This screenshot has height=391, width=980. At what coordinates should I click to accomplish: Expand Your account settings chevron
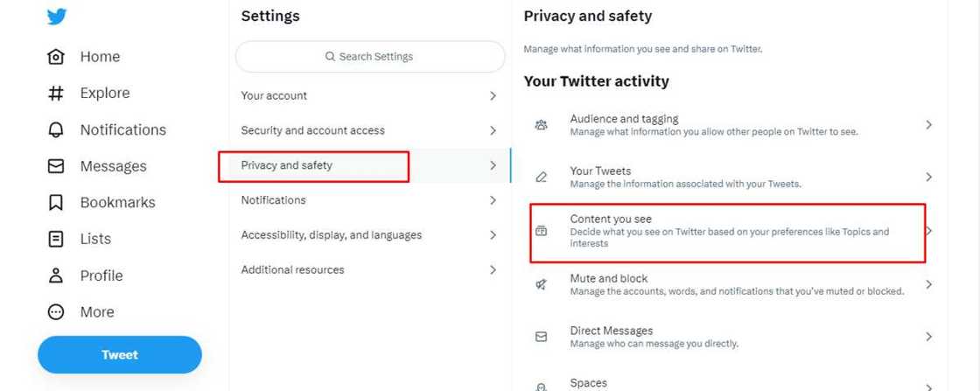(493, 96)
